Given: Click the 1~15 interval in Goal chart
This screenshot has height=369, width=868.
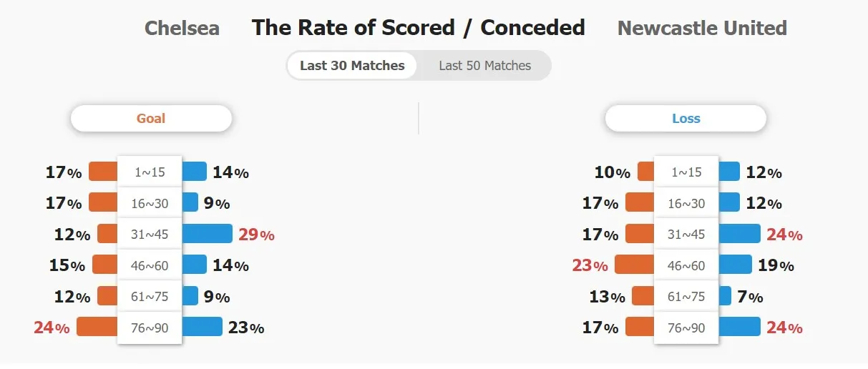Looking at the screenshot, I should point(150,172).
